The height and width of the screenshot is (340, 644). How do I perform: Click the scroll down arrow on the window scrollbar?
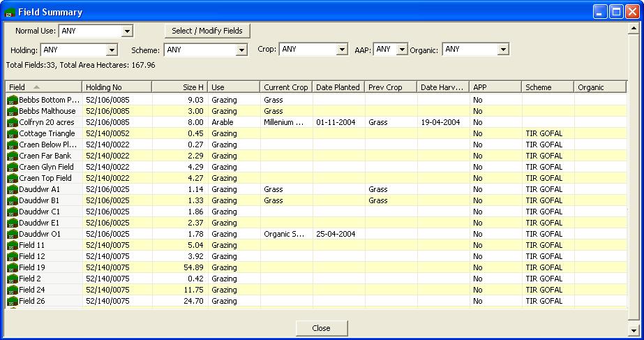click(634, 330)
